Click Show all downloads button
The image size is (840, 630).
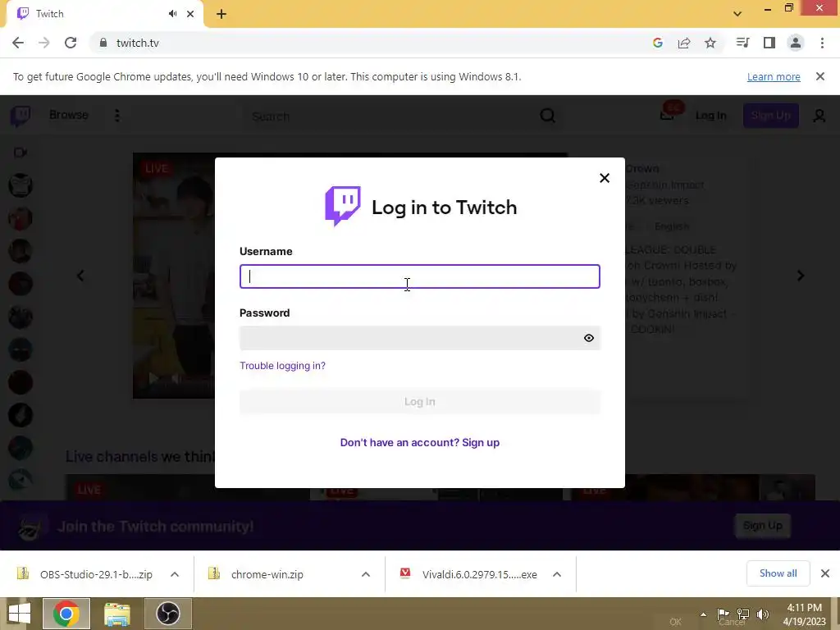pos(778,573)
